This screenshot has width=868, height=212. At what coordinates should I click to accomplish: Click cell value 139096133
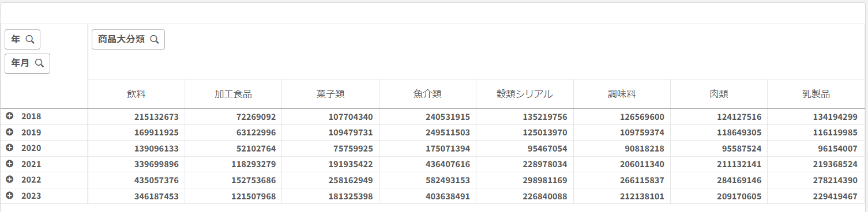(156, 148)
